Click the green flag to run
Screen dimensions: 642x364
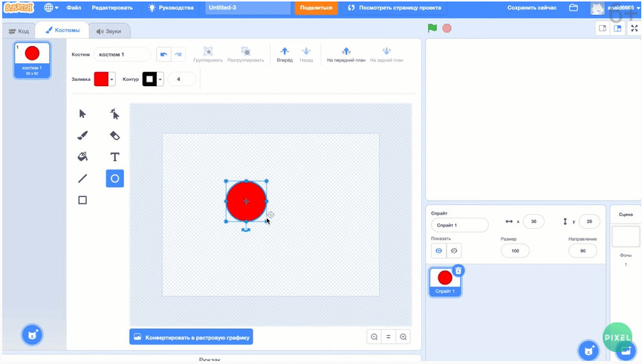(x=432, y=28)
